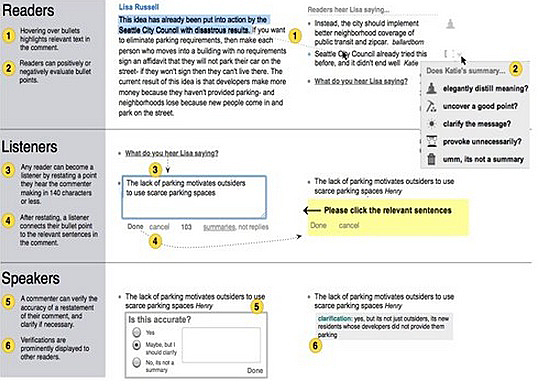Click 'cancel' in the yellow relevant sentences box
The width and height of the screenshot is (548, 387).
[349, 225]
